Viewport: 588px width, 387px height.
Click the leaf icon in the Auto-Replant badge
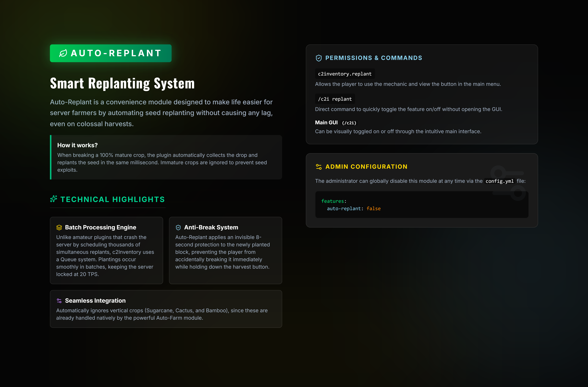63,53
